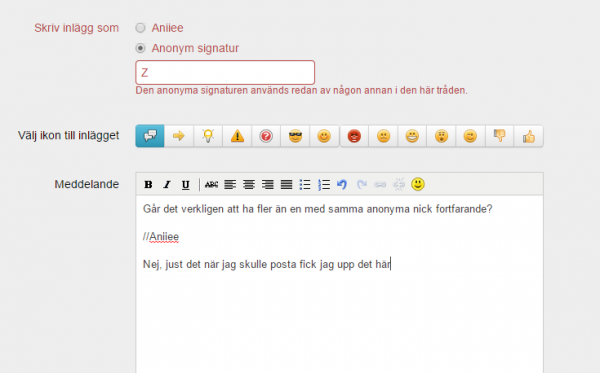Justify the message text
Screen dimensions: 600x373
[x=286, y=185]
